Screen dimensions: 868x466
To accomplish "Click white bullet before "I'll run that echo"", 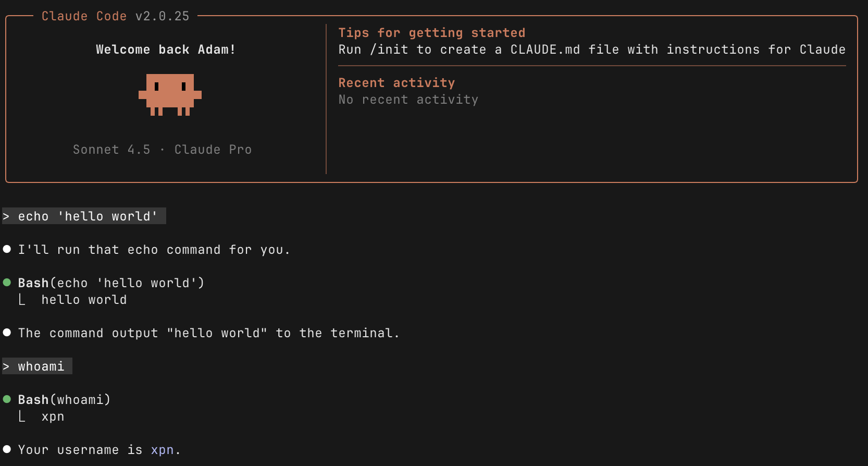I will (x=7, y=249).
